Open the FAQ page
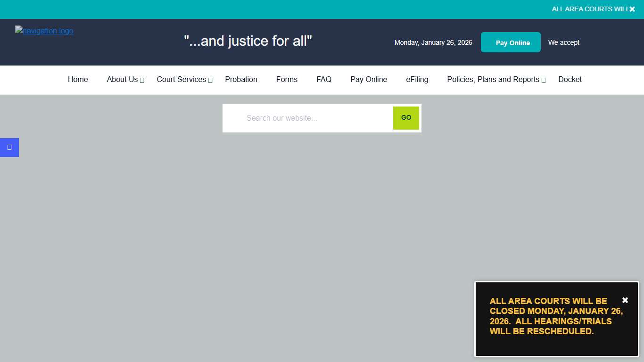 click(x=324, y=80)
